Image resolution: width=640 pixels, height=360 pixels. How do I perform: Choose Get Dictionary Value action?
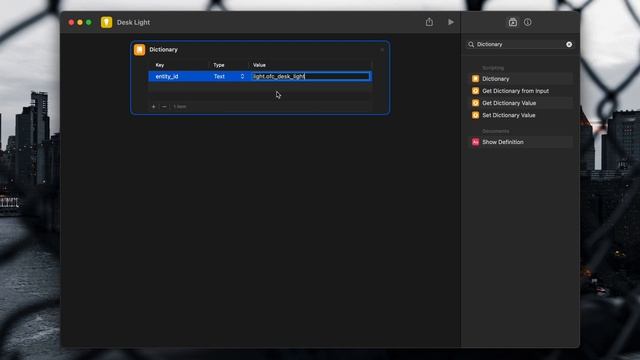click(x=520, y=103)
